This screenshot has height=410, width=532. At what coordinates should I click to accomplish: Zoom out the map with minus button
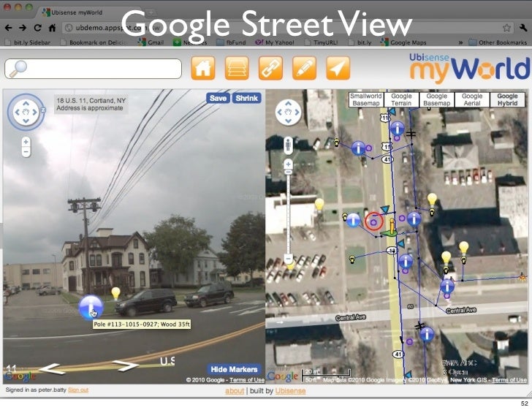pos(288,259)
